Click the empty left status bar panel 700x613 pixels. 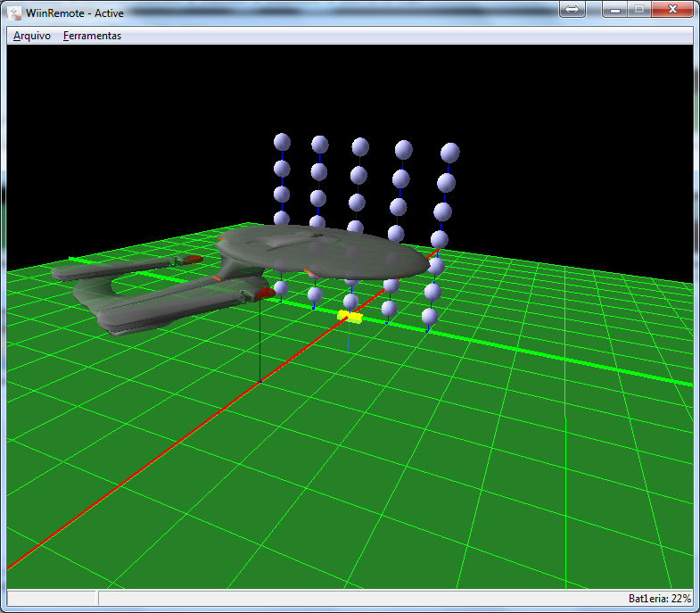pyautogui.click(x=52, y=598)
